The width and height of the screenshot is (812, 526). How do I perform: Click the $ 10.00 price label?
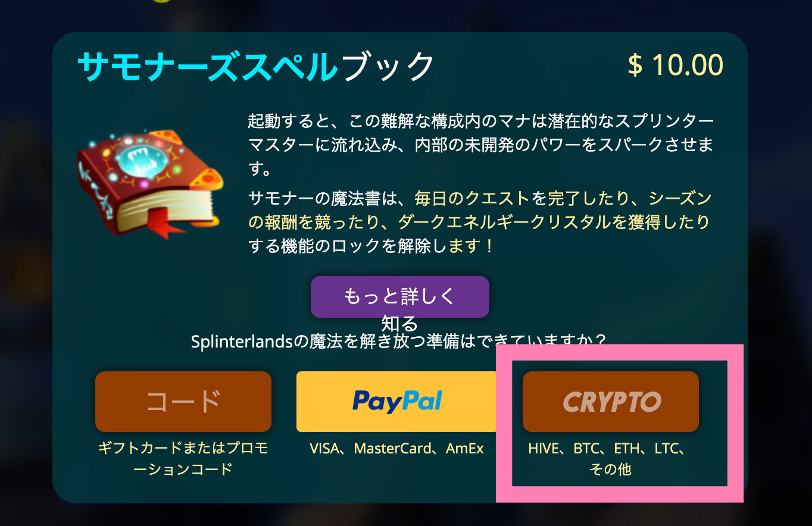(675, 65)
